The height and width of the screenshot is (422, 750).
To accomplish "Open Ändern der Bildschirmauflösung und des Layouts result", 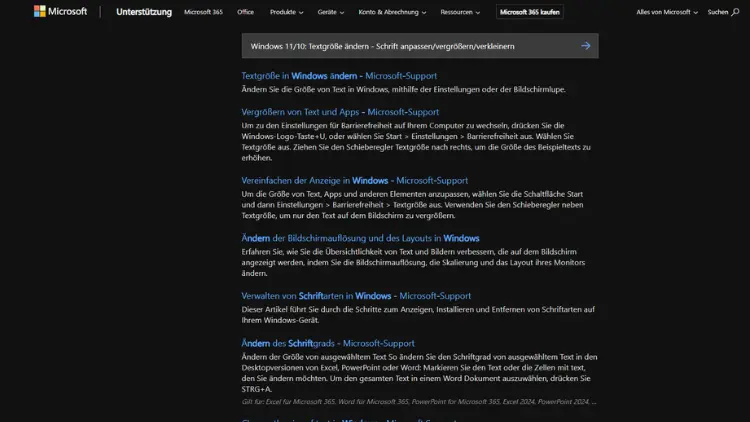I will pos(360,238).
